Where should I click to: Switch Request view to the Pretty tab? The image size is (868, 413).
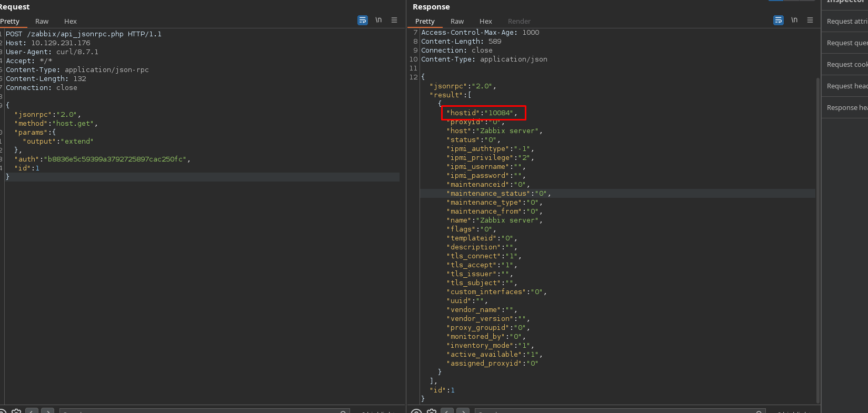click(9, 21)
